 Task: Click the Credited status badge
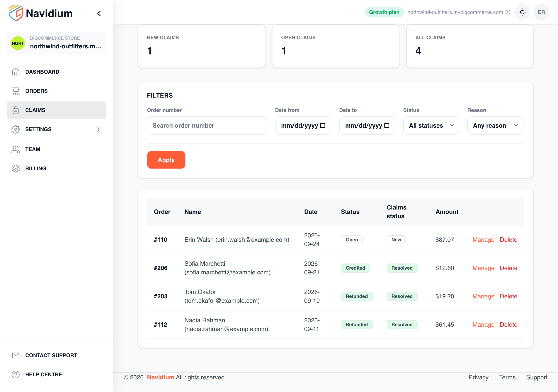click(355, 268)
